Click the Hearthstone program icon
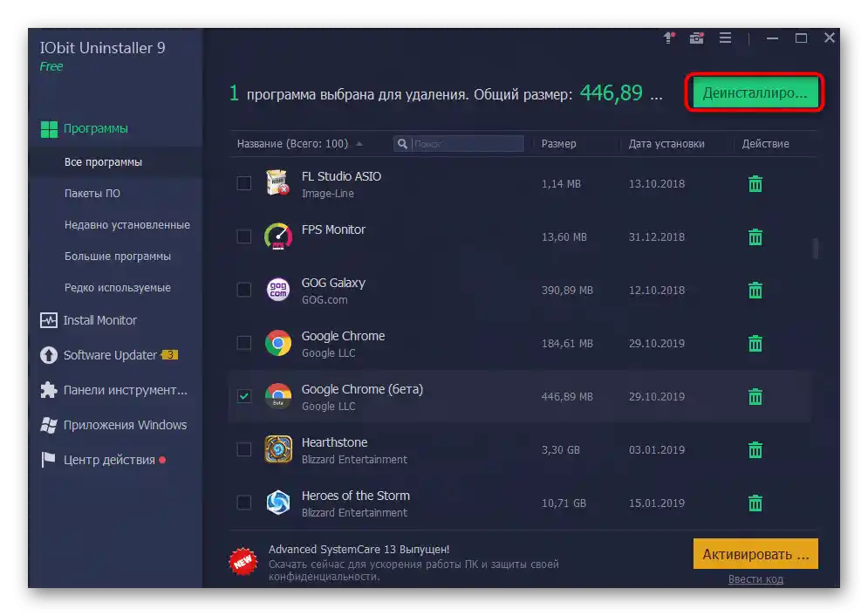 (x=278, y=448)
